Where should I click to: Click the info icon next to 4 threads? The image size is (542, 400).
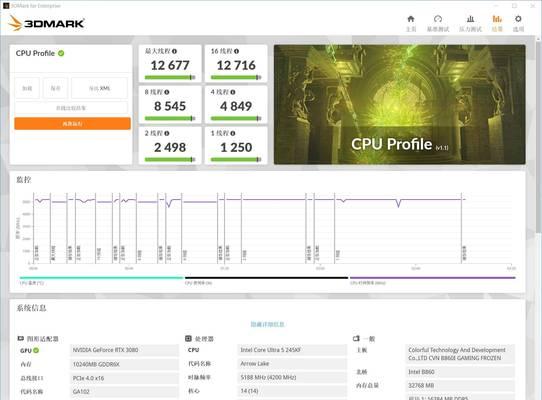(x=233, y=92)
